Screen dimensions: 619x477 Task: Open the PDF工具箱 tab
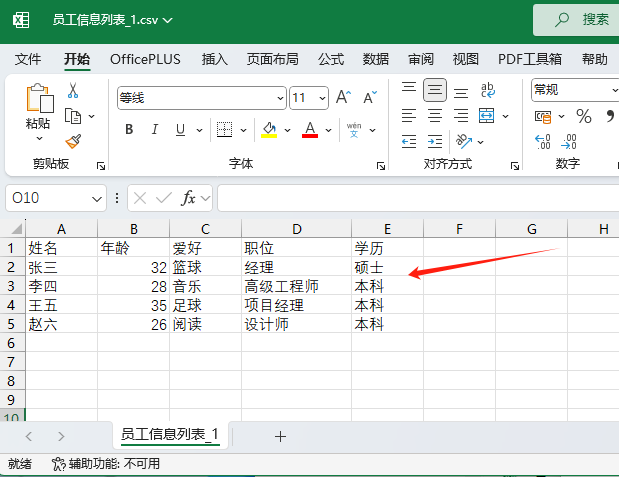click(x=530, y=59)
